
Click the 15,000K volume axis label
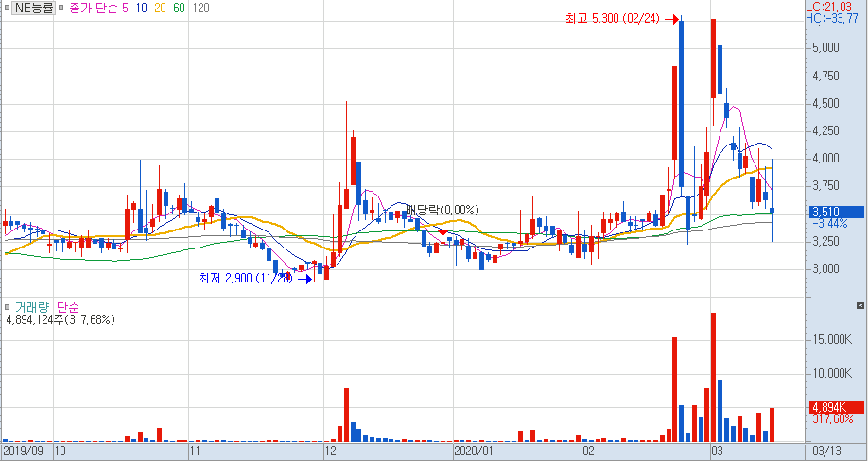point(833,339)
